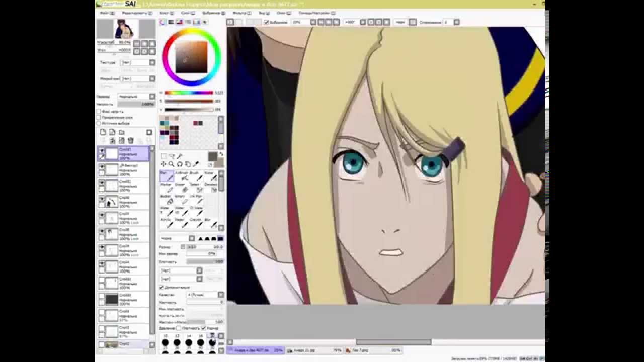The height and width of the screenshot is (362, 644).
Task: Adjust the hue H slider
Action: point(189,93)
